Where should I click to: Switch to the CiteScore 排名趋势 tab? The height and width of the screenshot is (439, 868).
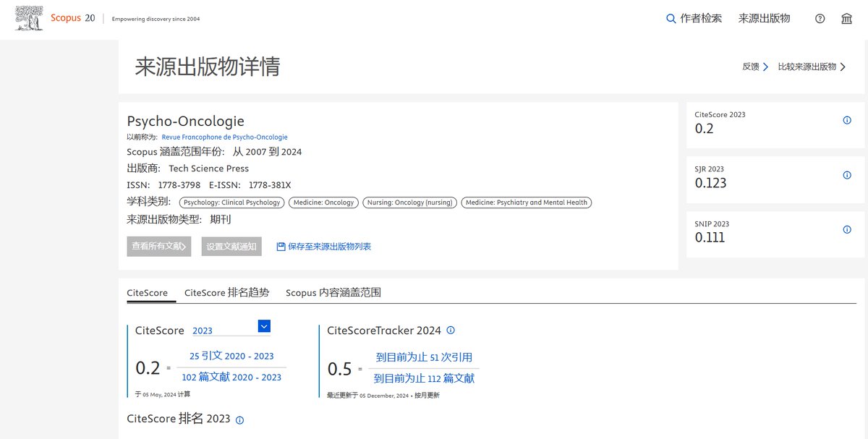(226, 293)
